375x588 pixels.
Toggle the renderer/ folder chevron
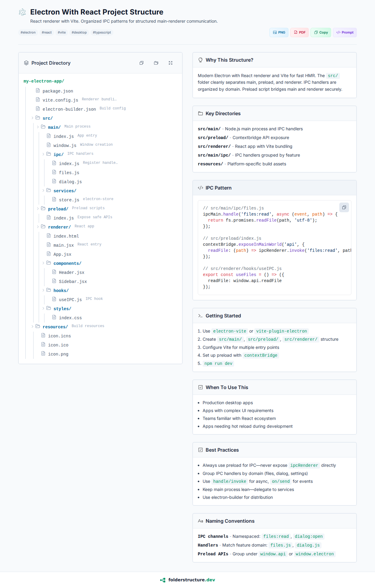[x=38, y=227]
